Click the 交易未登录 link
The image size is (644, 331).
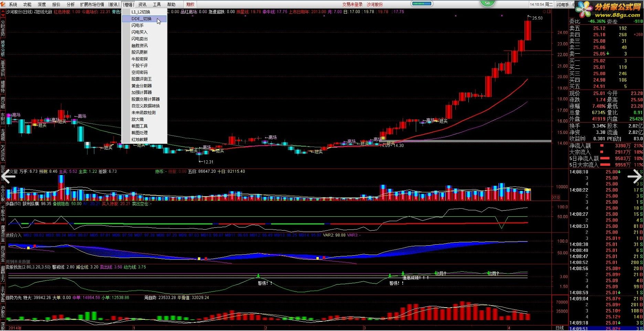[x=352, y=4]
